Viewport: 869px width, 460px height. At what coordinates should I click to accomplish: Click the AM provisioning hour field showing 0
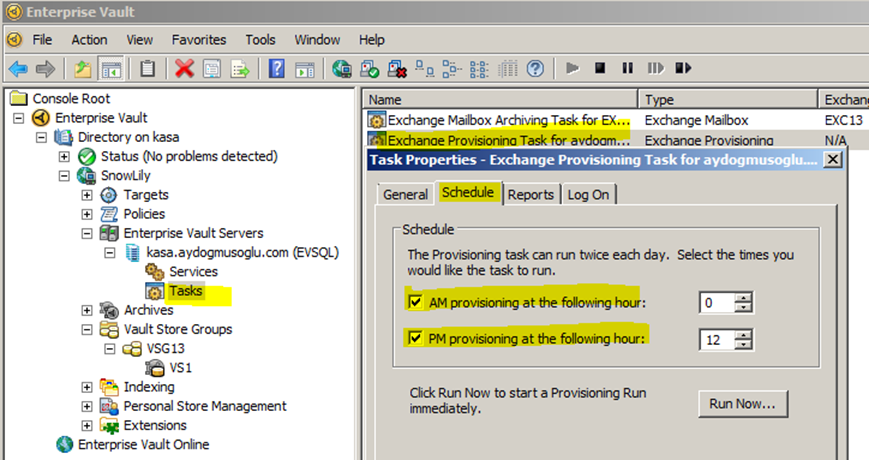717,303
